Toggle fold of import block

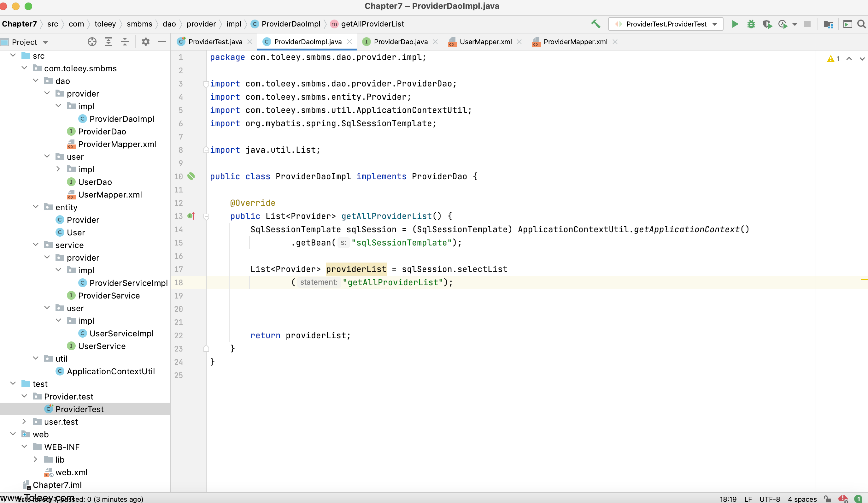[206, 84]
